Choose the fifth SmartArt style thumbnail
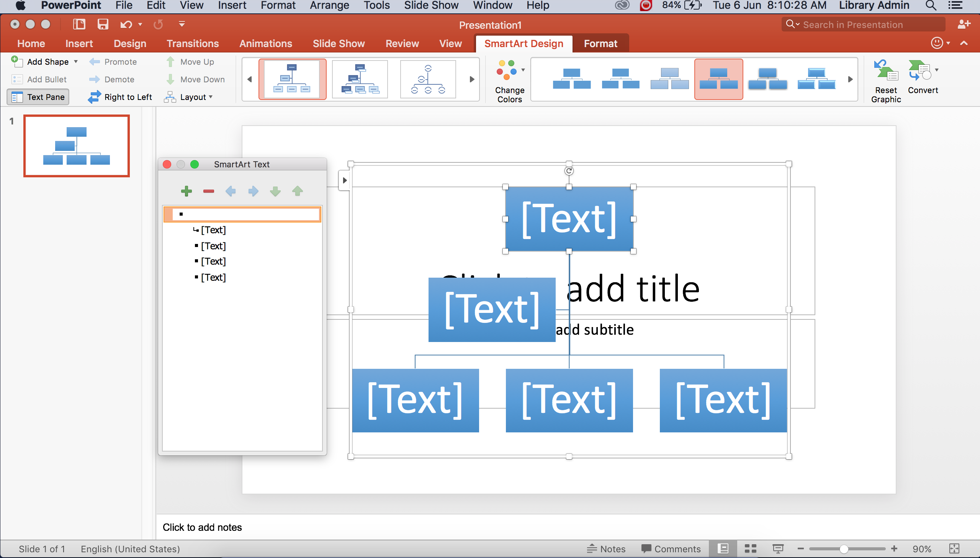Viewport: 980px width, 558px height. pyautogui.click(x=767, y=79)
